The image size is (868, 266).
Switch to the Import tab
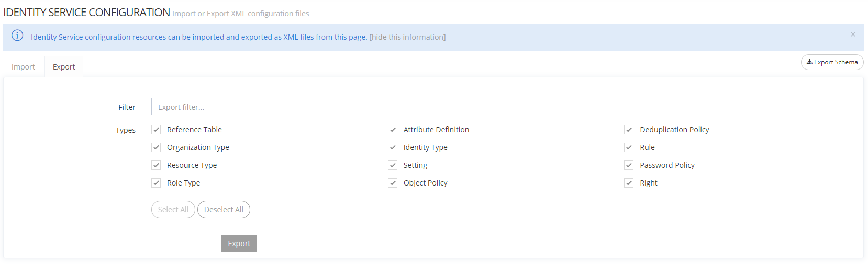pos(23,67)
